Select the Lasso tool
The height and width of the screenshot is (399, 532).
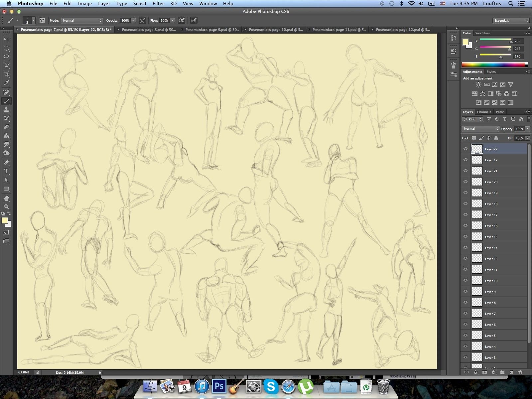[6, 57]
